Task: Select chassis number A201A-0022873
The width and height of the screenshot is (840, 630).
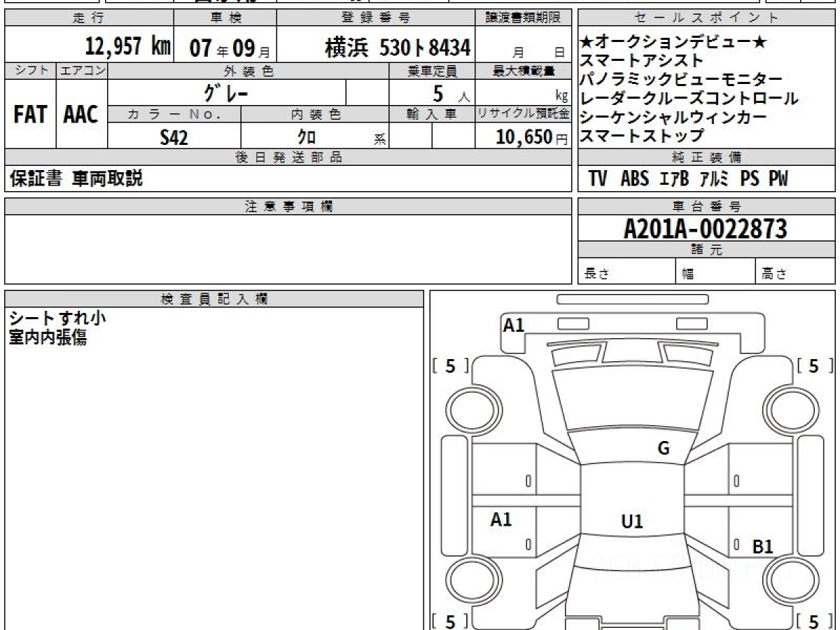Action: 706,229
